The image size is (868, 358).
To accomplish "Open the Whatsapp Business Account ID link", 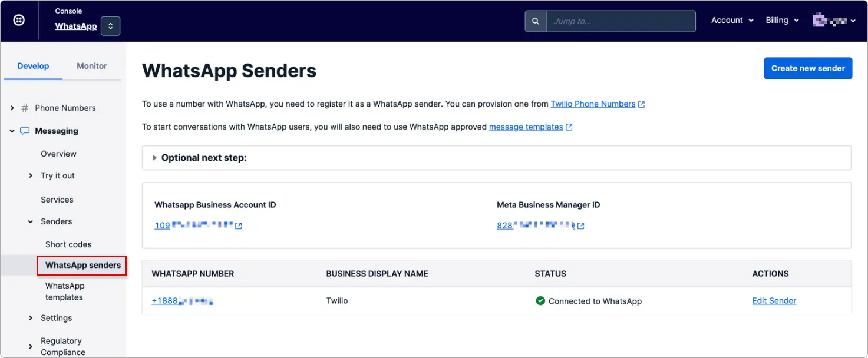I will 194,226.
